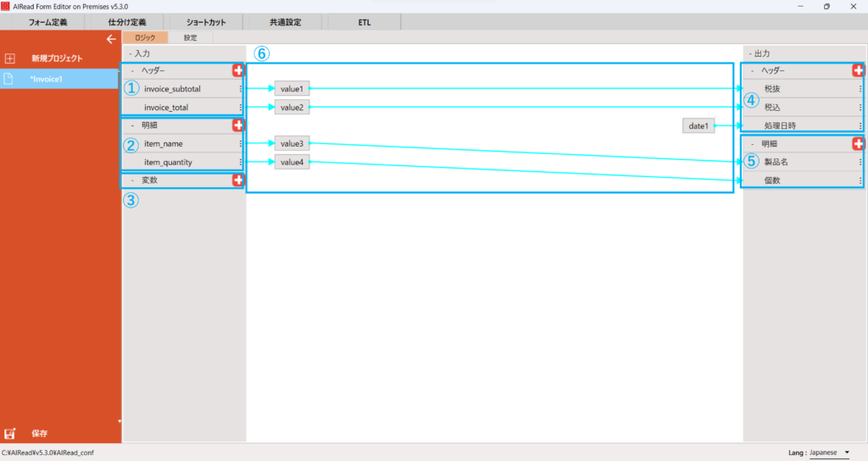Click the red plus icon in input 明細
Image resolution: width=868 pixels, height=461 pixels.
coord(238,125)
